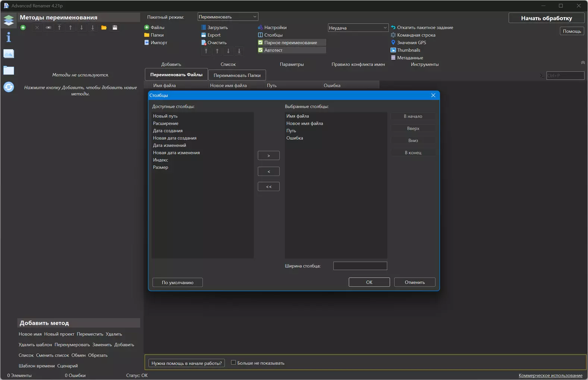
Task: Click the Export item
Action: pos(211,35)
